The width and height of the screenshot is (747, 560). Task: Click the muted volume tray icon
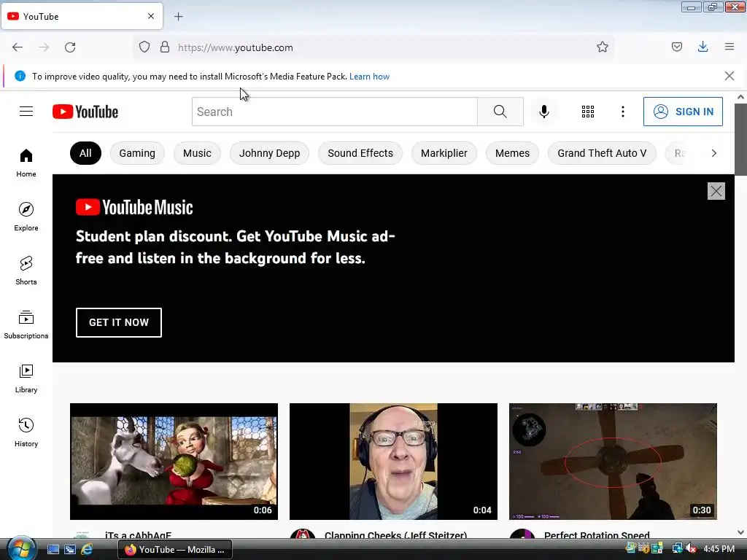(690, 549)
